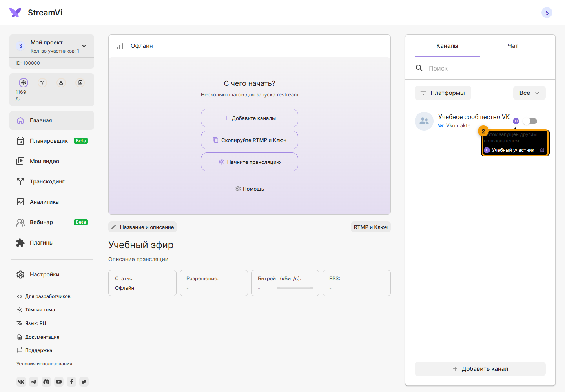Click the Добавьте каналы button
The width and height of the screenshot is (565, 392).
click(250, 118)
